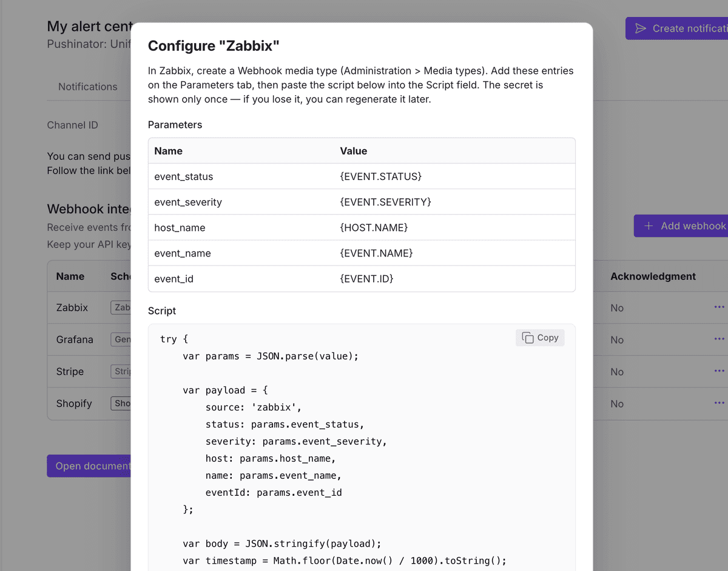Select the event_id parameter name cell

click(241, 278)
